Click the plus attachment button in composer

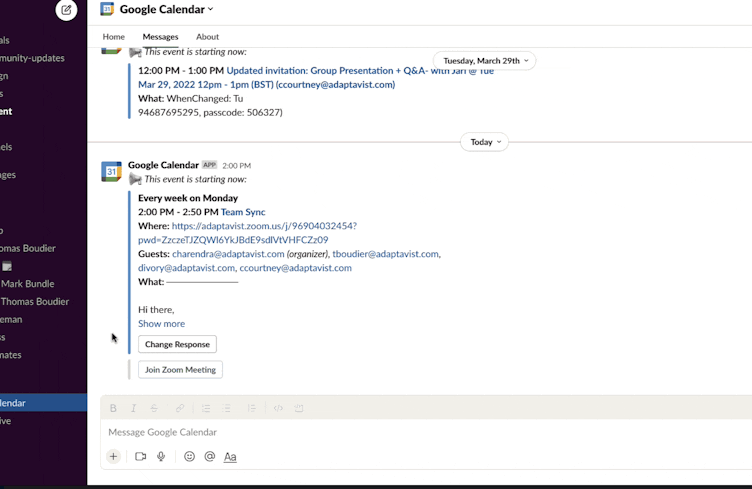113,456
